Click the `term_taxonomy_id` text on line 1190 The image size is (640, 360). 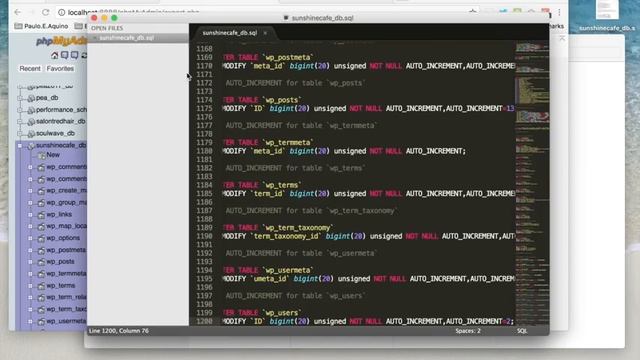pos(286,236)
